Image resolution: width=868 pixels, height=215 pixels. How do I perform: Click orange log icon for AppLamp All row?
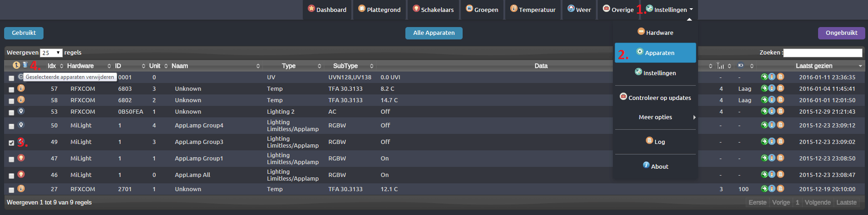pos(781,174)
